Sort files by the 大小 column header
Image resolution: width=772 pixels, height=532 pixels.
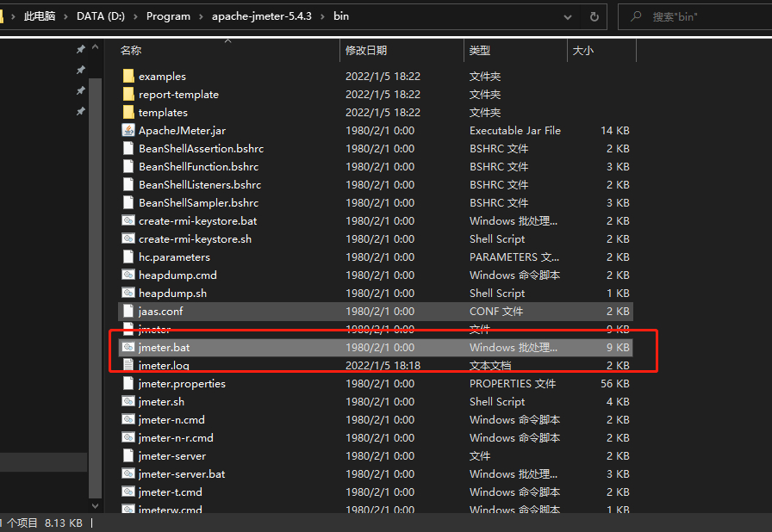pos(583,50)
